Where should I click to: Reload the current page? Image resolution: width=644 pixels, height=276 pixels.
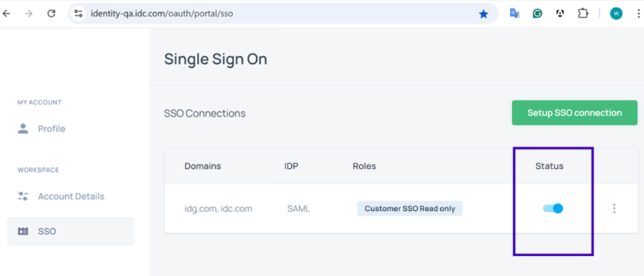(x=51, y=13)
